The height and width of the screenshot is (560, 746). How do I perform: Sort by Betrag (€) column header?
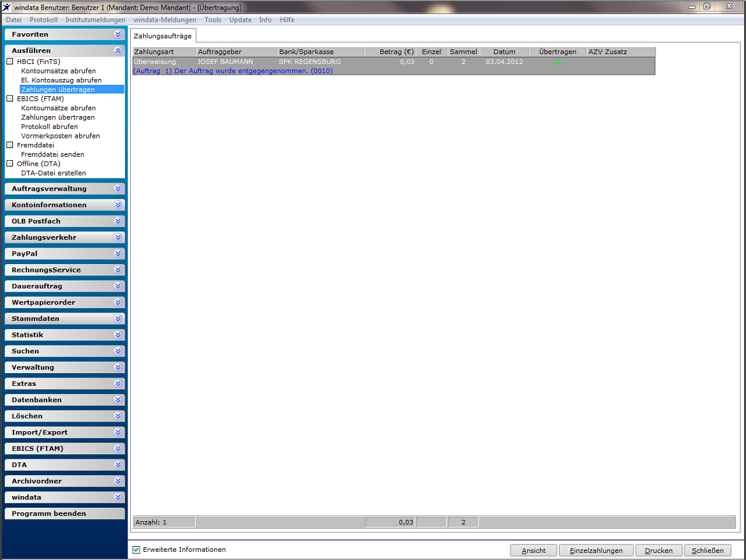coord(390,52)
